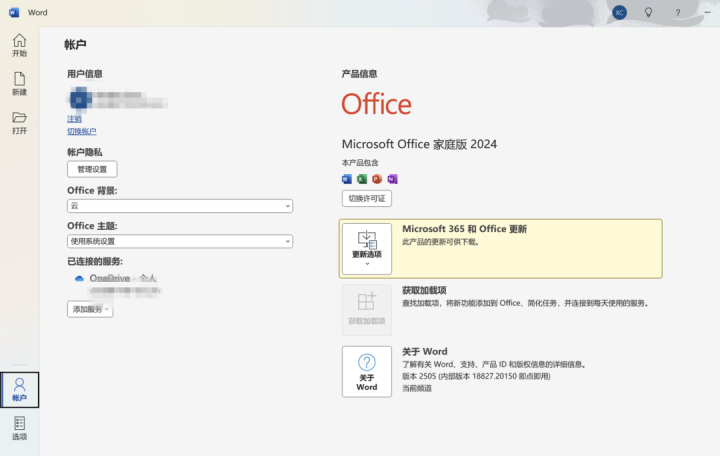Open help with the question mark icon
This screenshot has width=720, height=456.
point(678,13)
